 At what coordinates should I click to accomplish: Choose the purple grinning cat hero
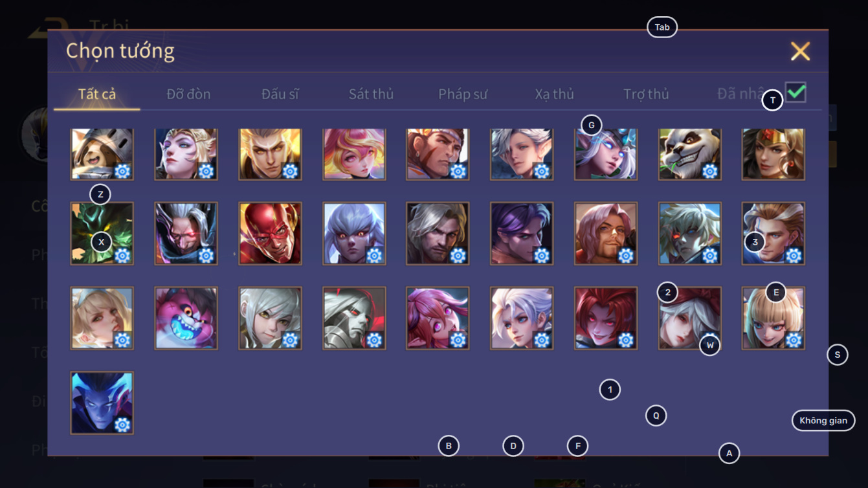tap(186, 318)
